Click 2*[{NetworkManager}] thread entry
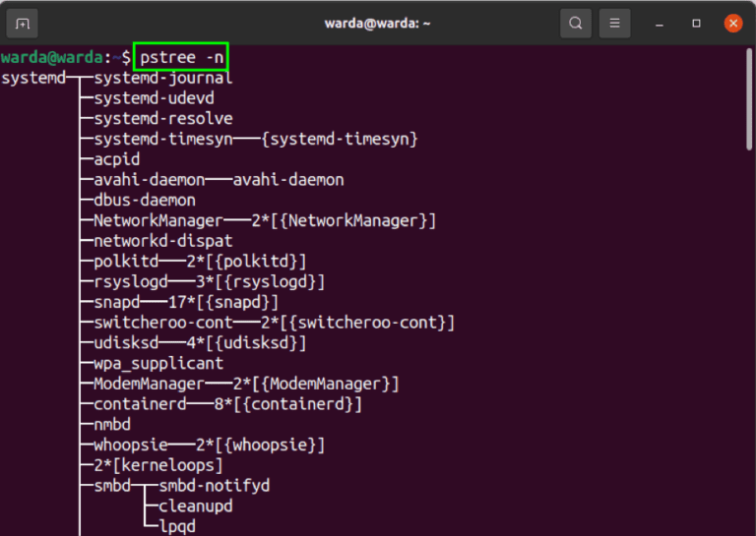 [344, 220]
